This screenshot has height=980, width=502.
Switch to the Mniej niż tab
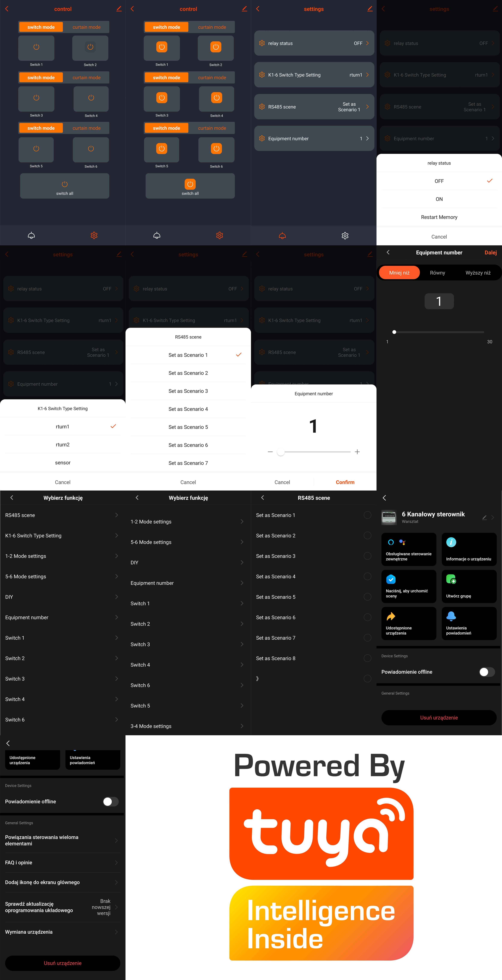[399, 273]
